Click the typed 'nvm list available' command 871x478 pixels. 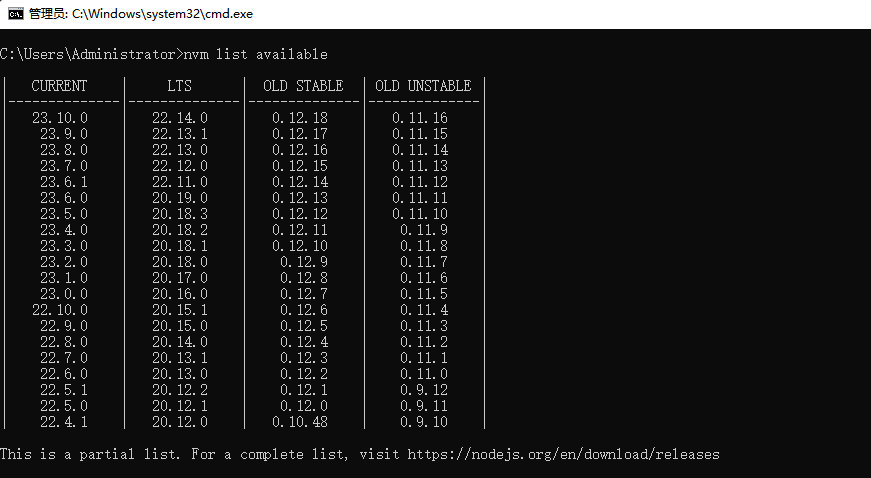[x=256, y=54]
